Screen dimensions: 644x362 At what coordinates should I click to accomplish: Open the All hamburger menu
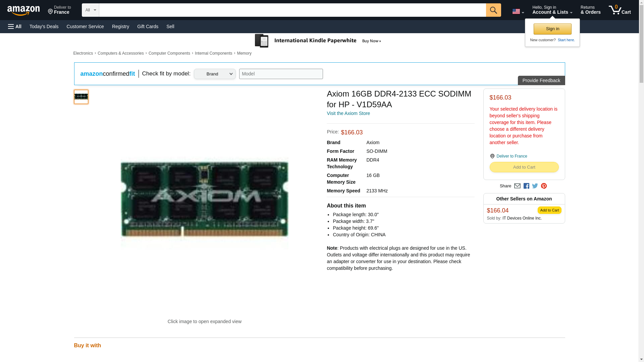[15, 26]
